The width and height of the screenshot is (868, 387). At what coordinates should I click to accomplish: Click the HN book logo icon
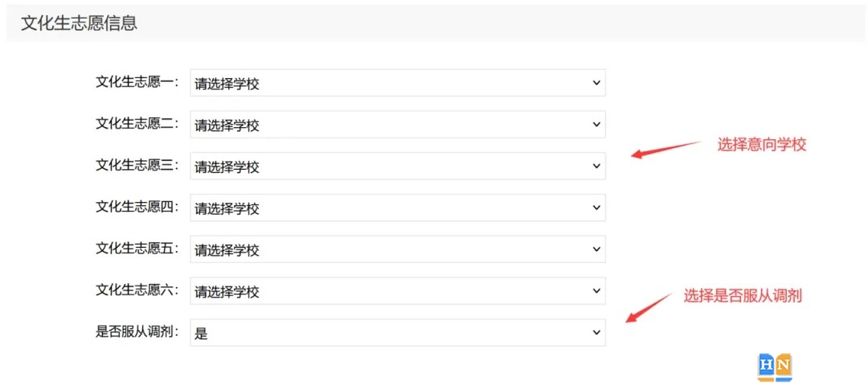tap(775, 368)
